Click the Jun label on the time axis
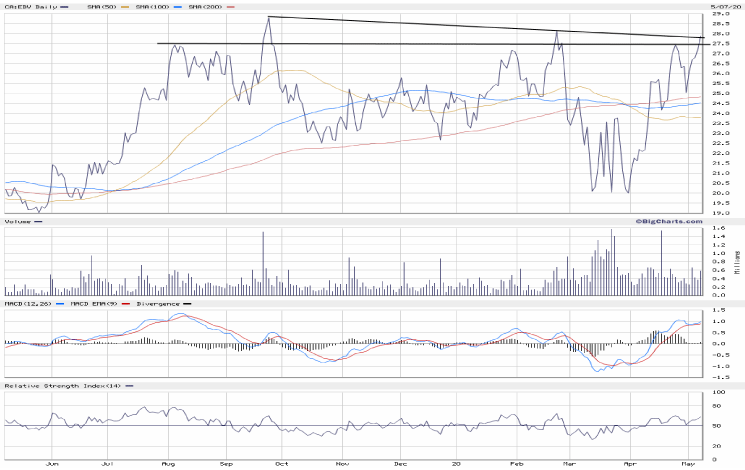 point(53,464)
